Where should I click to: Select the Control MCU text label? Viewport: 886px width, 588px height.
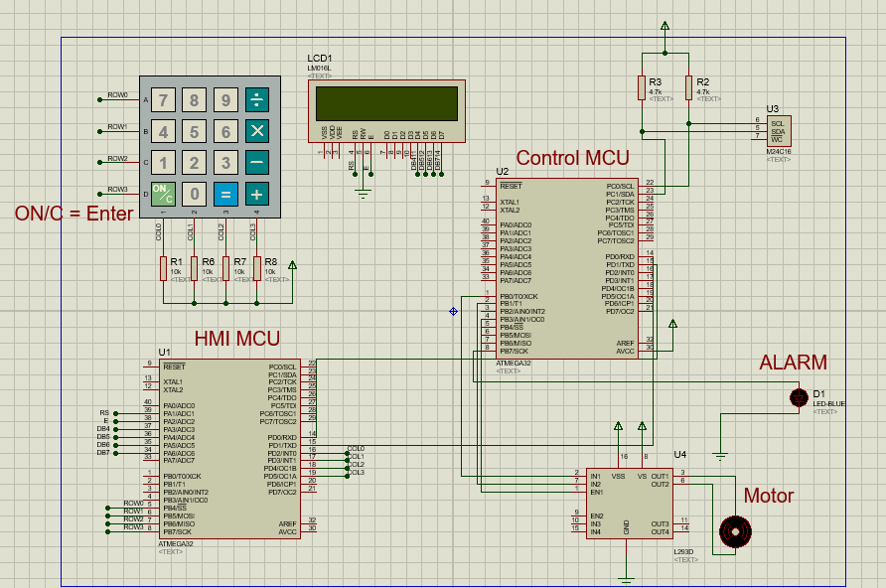pos(572,158)
